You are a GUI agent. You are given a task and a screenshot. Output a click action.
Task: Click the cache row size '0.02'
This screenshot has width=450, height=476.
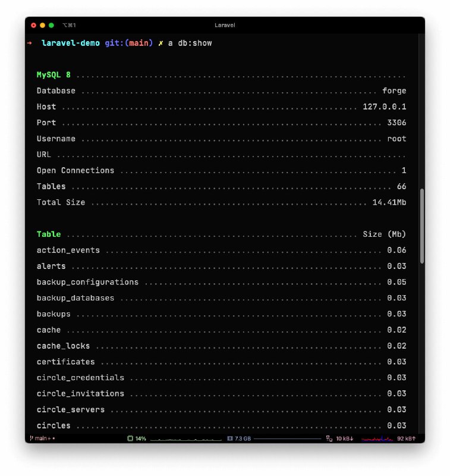pyautogui.click(x=396, y=330)
